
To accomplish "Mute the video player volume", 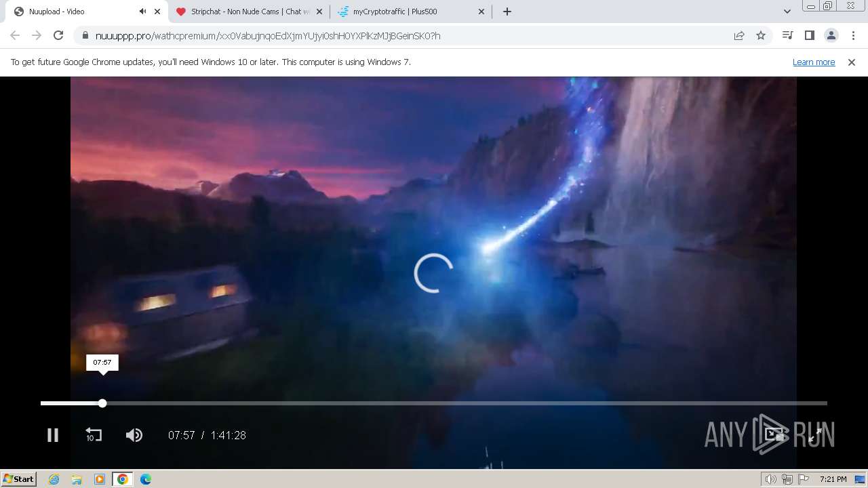I will pyautogui.click(x=134, y=435).
